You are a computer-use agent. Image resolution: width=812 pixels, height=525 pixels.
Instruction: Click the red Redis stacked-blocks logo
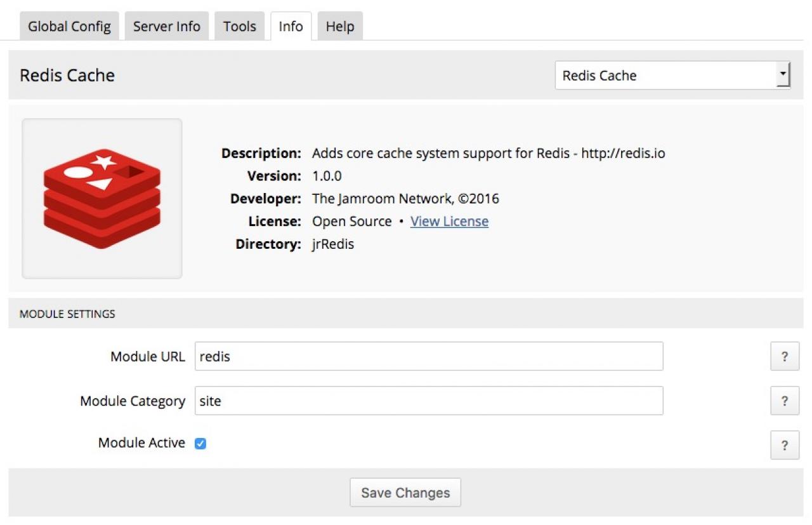102,198
